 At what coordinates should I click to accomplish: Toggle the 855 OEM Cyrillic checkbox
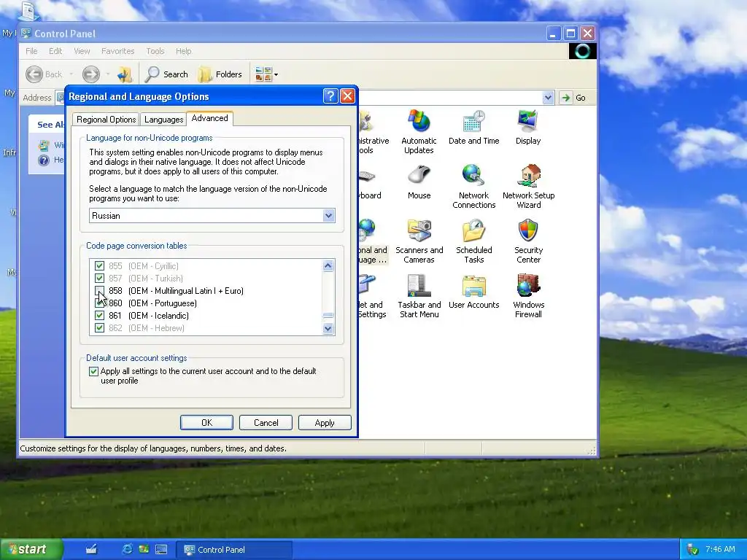pyautogui.click(x=99, y=265)
